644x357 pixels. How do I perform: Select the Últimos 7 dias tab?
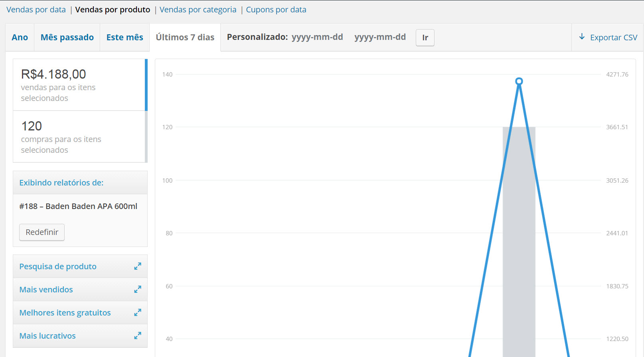185,37
